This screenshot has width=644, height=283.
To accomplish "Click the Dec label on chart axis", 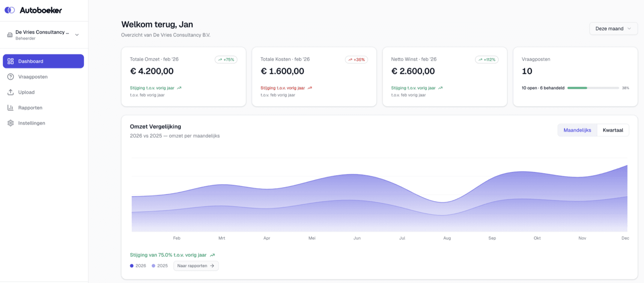I will tap(625, 238).
